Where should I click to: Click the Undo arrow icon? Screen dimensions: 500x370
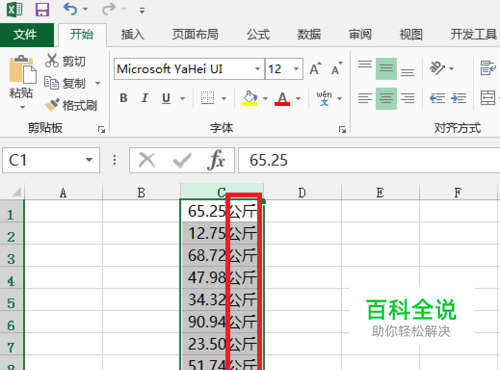tap(70, 9)
